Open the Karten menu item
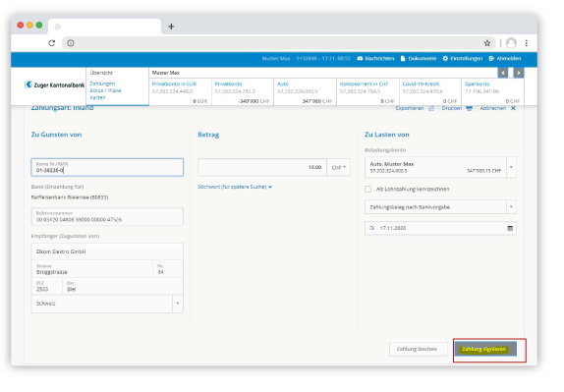564x392 pixels. pyautogui.click(x=97, y=97)
